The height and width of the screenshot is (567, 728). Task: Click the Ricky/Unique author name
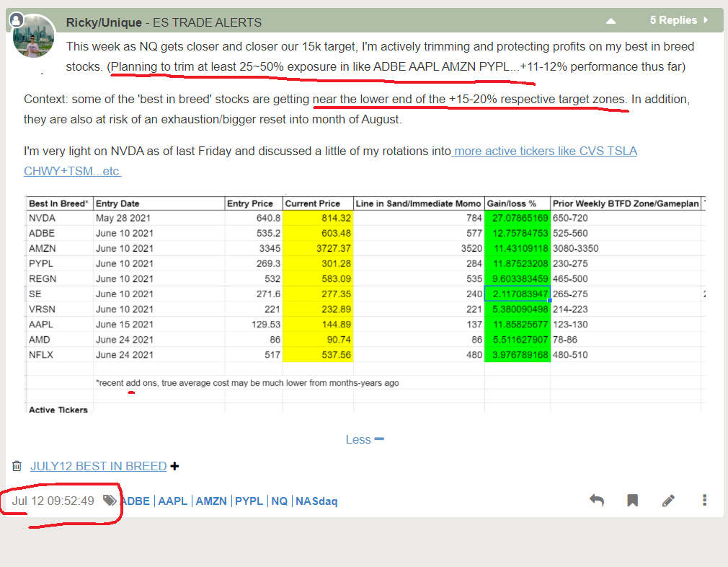104,22
